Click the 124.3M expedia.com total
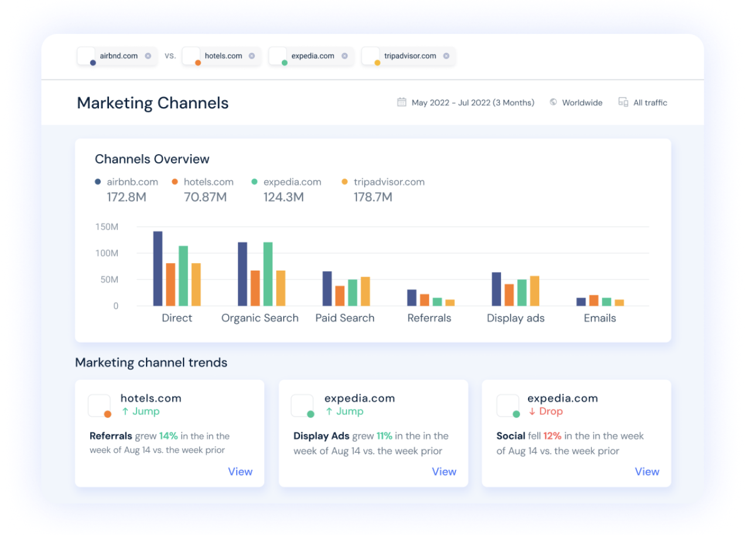Viewport: 756px width, 553px height. [284, 197]
